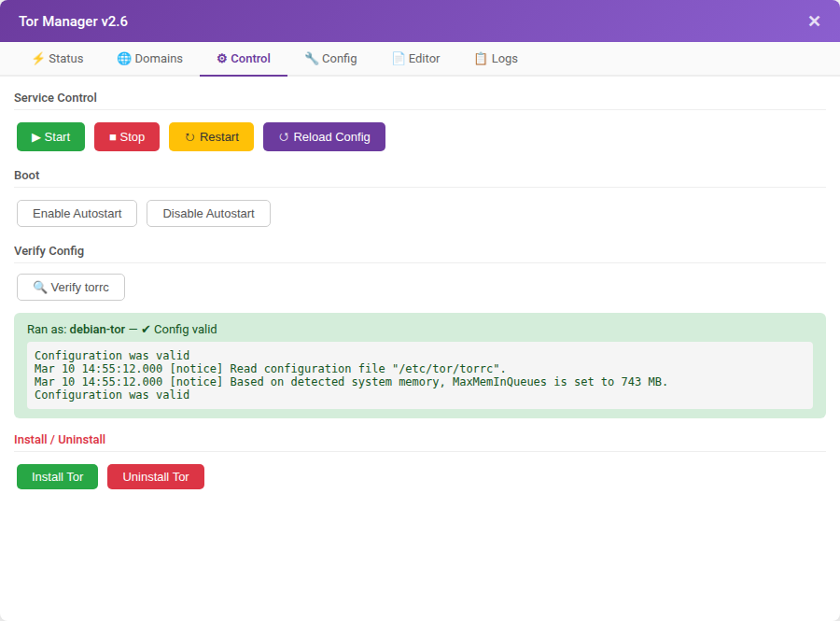The width and height of the screenshot is (840, 621).
Task: Disable Autostart at boot
Action: point(208,213)
